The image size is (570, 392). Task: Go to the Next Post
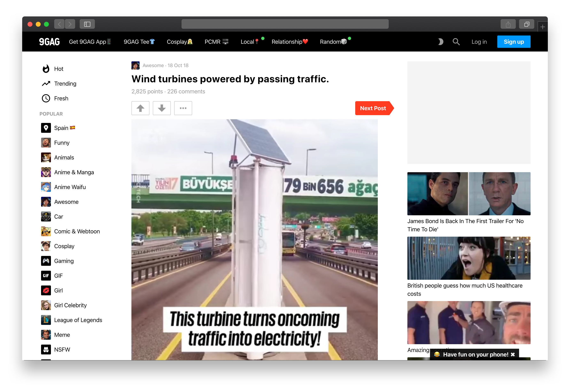375,108
